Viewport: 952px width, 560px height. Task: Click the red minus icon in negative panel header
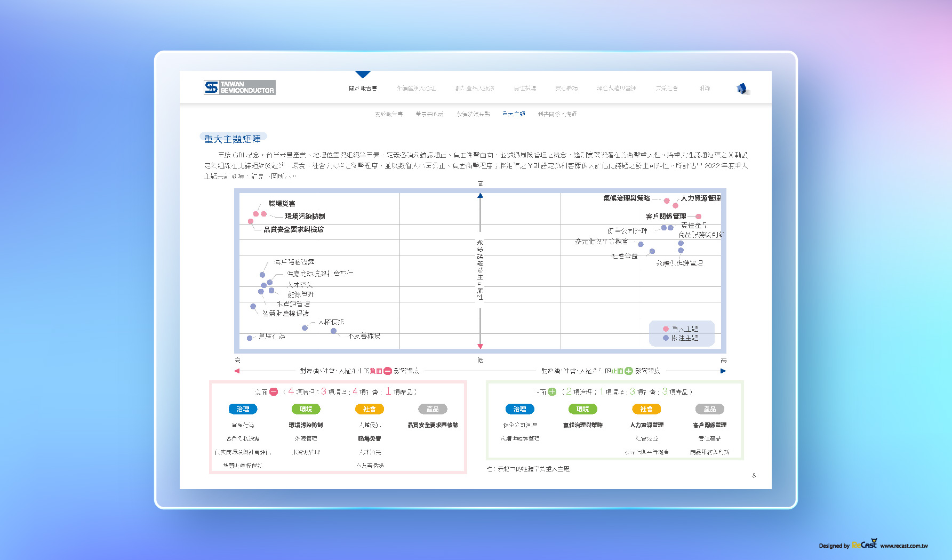pos(274,392)
